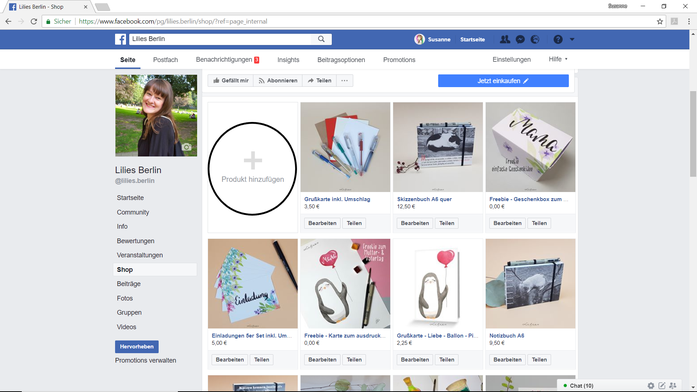Open the Beitragsoptionen tab
Image resolution: width=697 pixels, height=392 pixels.
(341, 60)
